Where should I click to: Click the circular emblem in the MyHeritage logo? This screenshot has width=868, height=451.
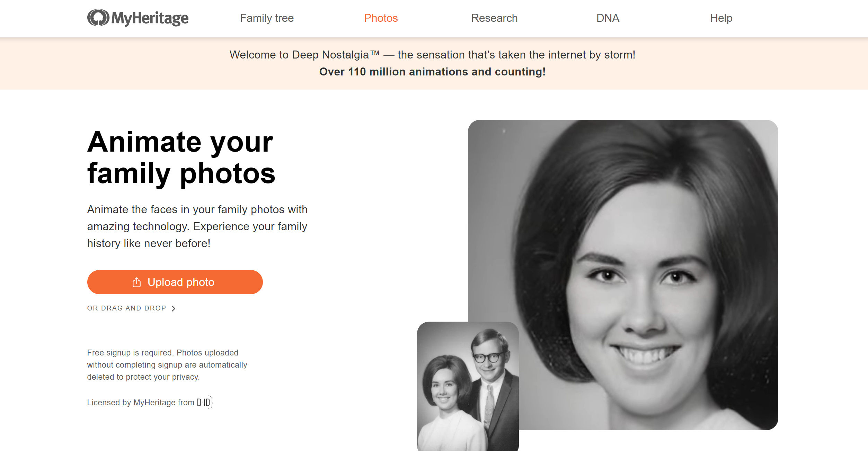[97, 18]
